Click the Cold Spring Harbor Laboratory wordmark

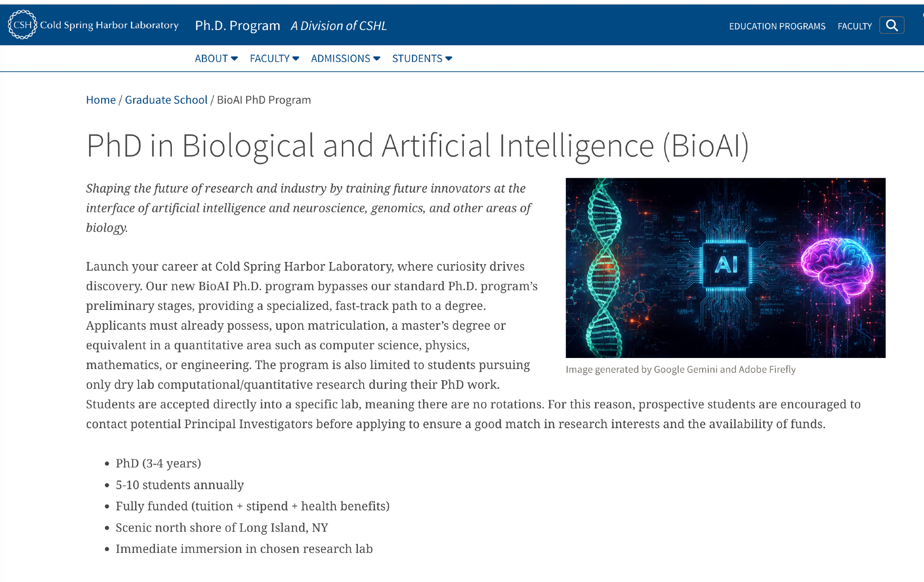109,25
